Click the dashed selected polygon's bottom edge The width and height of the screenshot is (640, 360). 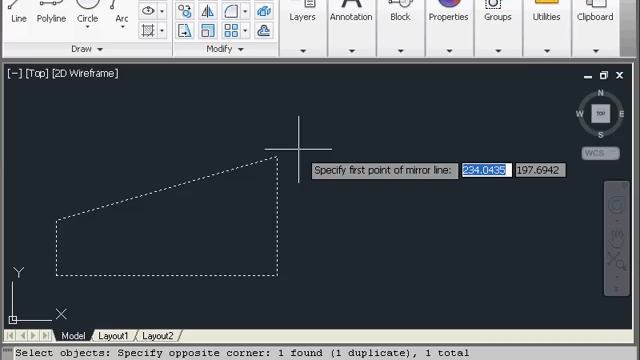(x=167, y=276)
